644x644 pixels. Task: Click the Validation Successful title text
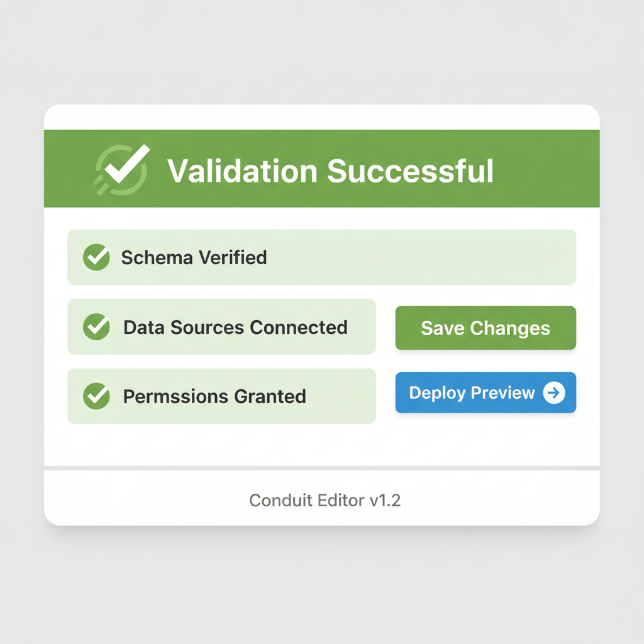tap(330, 170)
